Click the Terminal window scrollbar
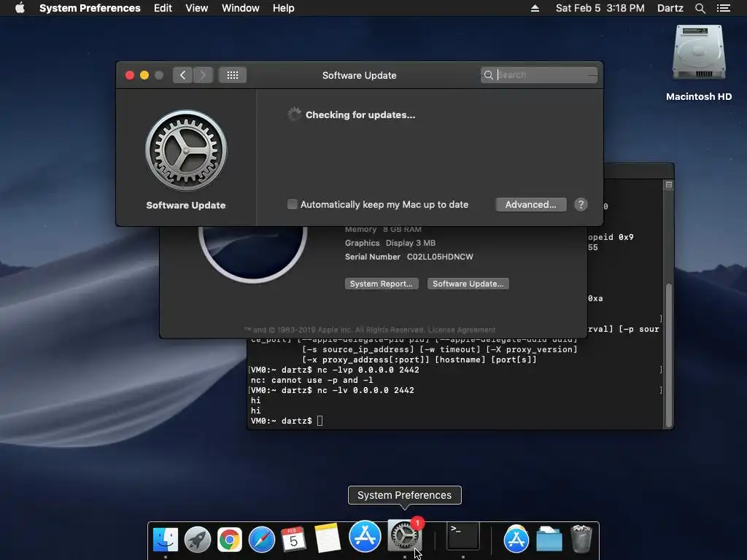747x560 pixels. click(669, 355)
